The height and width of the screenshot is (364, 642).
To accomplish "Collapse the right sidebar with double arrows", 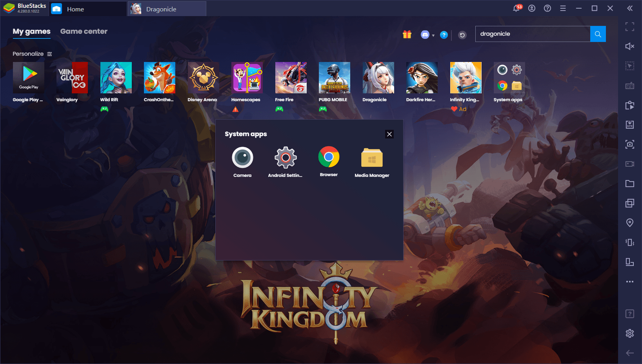I will (x=630, y=8).
